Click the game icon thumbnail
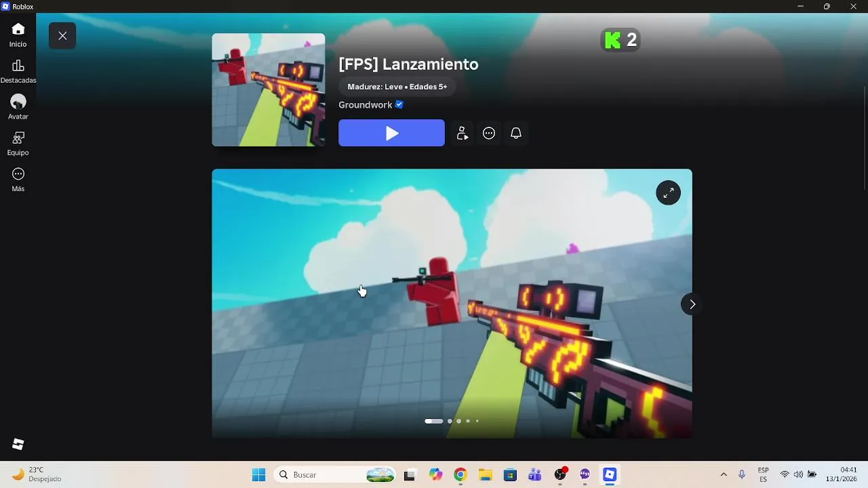Image resolution: width=868 pixels, height=488 pixels. [x=269, y=89]
